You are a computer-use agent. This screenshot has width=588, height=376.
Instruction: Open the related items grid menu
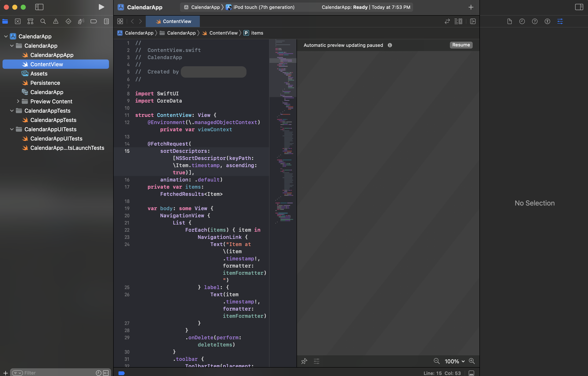(120, 22)
